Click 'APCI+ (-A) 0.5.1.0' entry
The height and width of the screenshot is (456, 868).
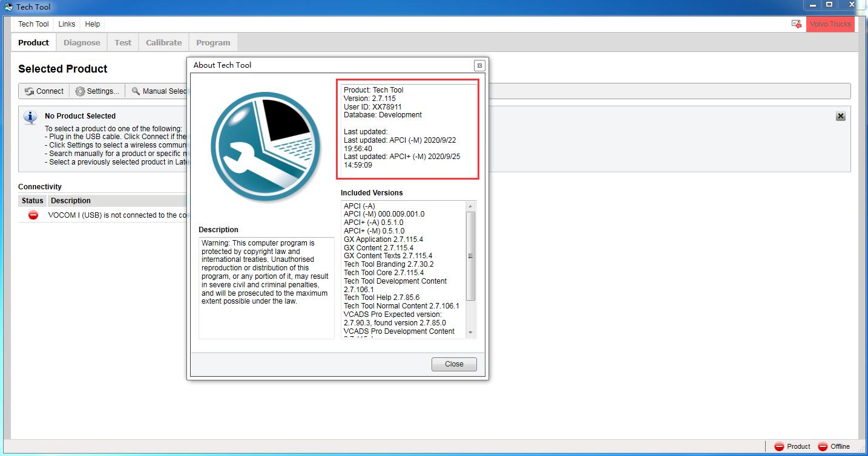[373, 223]
